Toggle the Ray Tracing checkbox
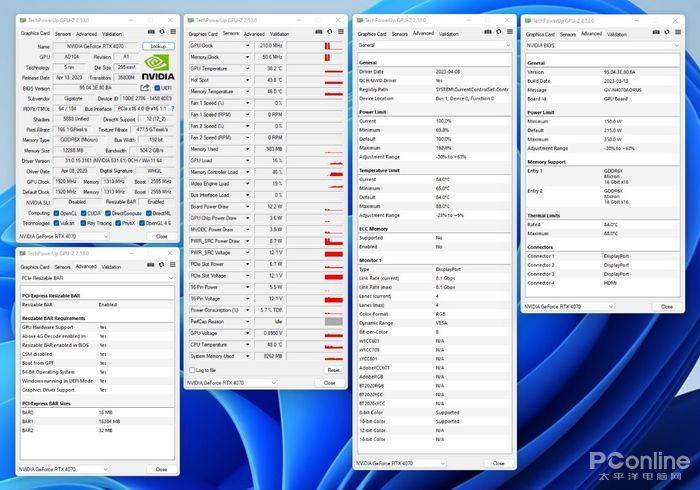The height and width of the screenshot is (490, 700). click(83, 223)
